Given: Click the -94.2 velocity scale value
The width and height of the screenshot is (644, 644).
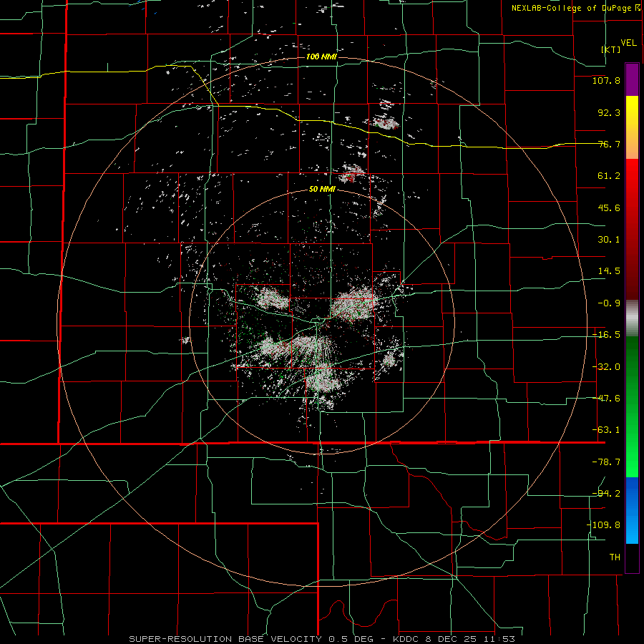Looking at the screenshot, I should 606,493.
